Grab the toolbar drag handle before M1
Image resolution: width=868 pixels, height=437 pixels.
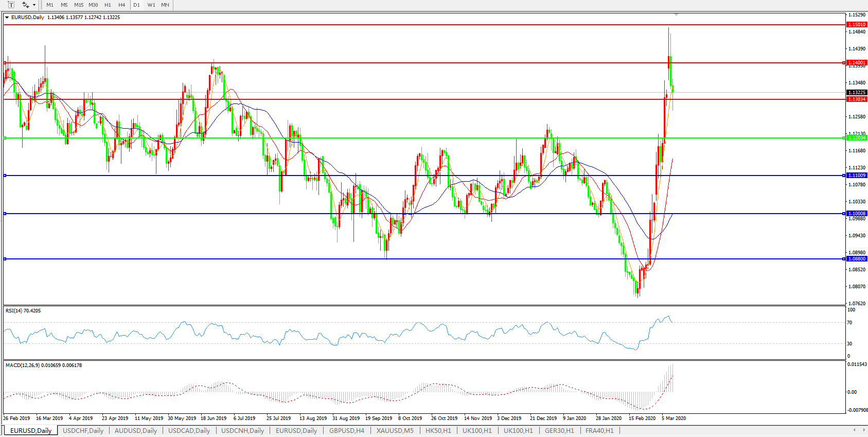(42, 5)
